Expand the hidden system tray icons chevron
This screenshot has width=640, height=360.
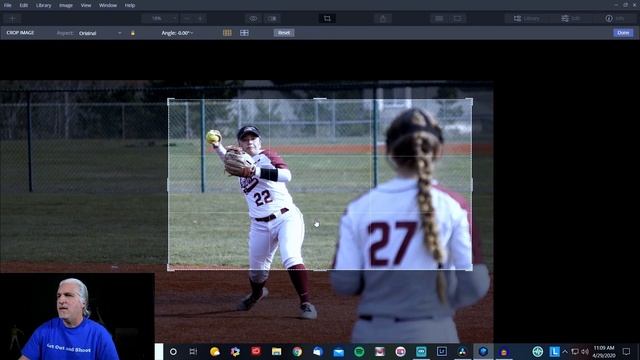565,351
